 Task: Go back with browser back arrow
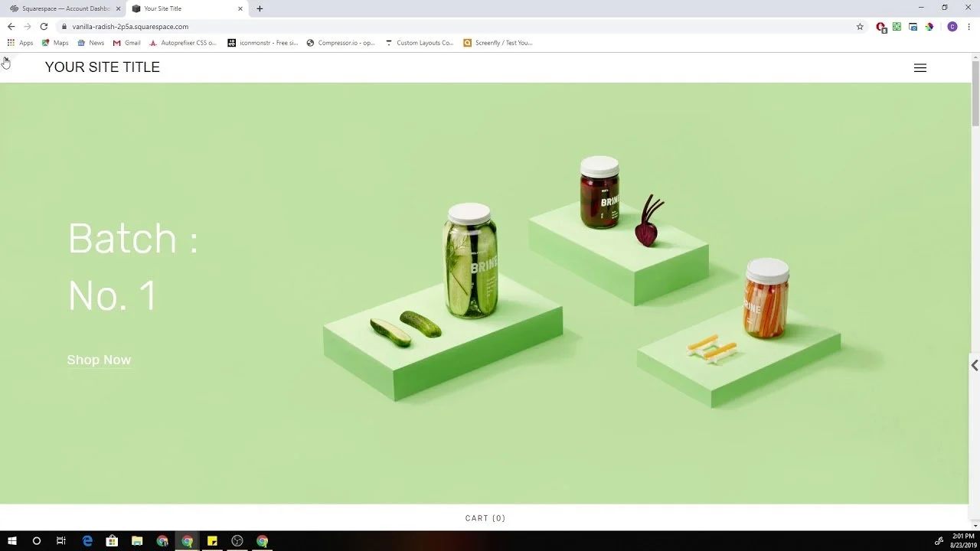coord(11,26)
